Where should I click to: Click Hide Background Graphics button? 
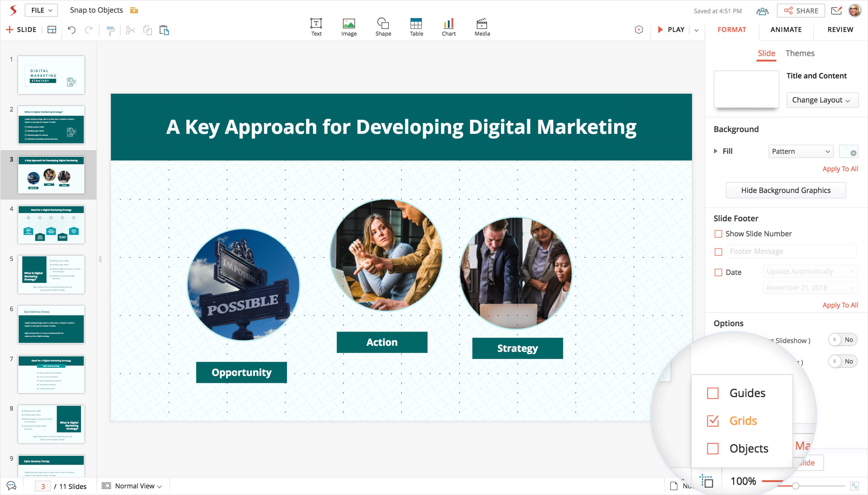click(785, 191)
